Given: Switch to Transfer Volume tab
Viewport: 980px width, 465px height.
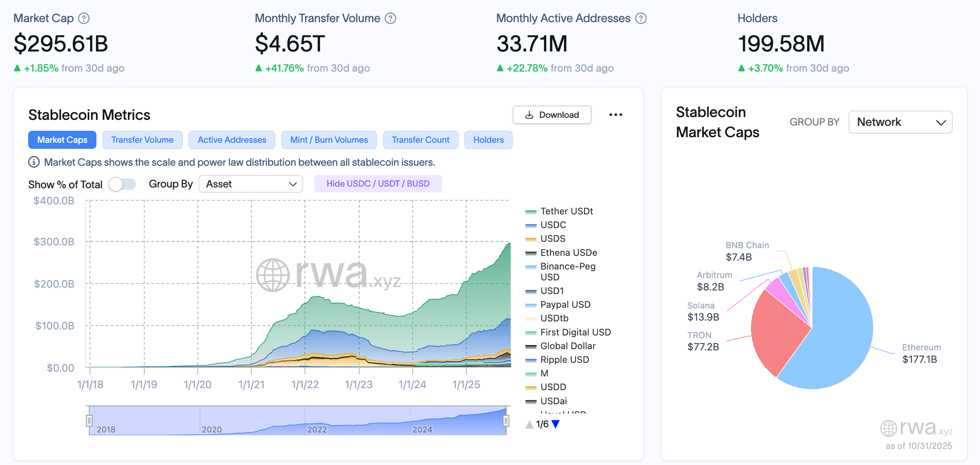Looking at the screenshot, I should point(142,140).
